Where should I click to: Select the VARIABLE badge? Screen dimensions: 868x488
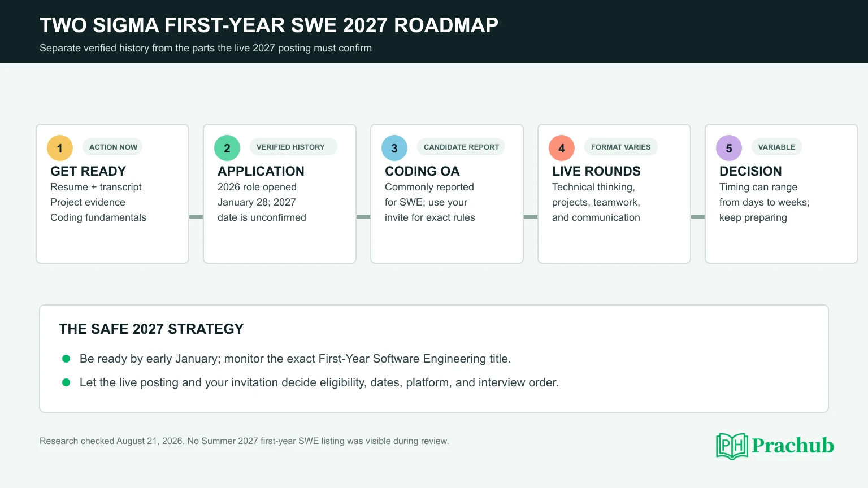776,147
